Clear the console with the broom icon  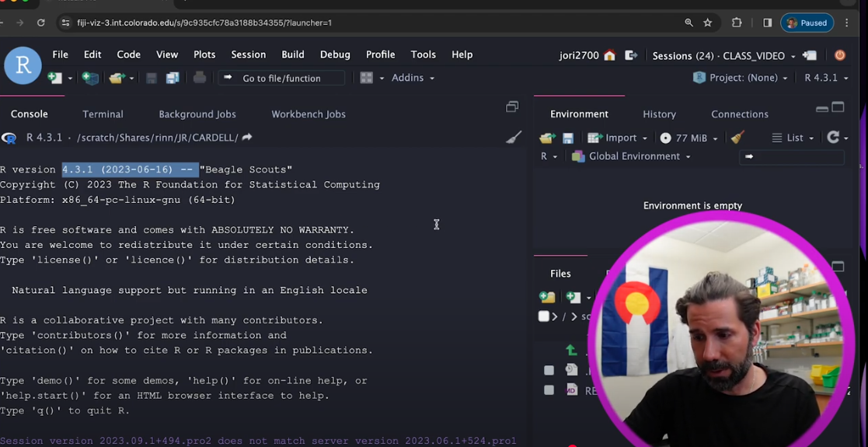click(514, 138)
